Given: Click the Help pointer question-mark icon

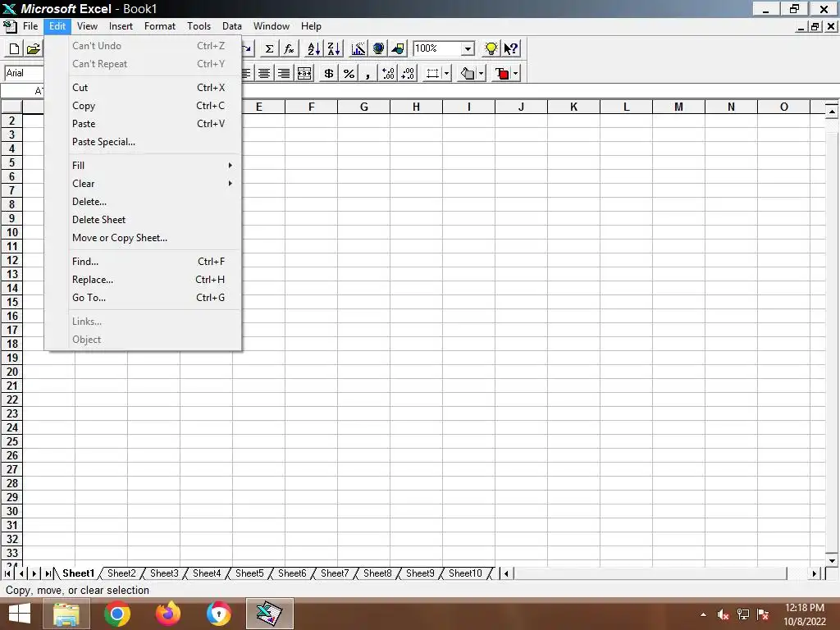Looking at the screenshot, I should click(x=510, y=48).
